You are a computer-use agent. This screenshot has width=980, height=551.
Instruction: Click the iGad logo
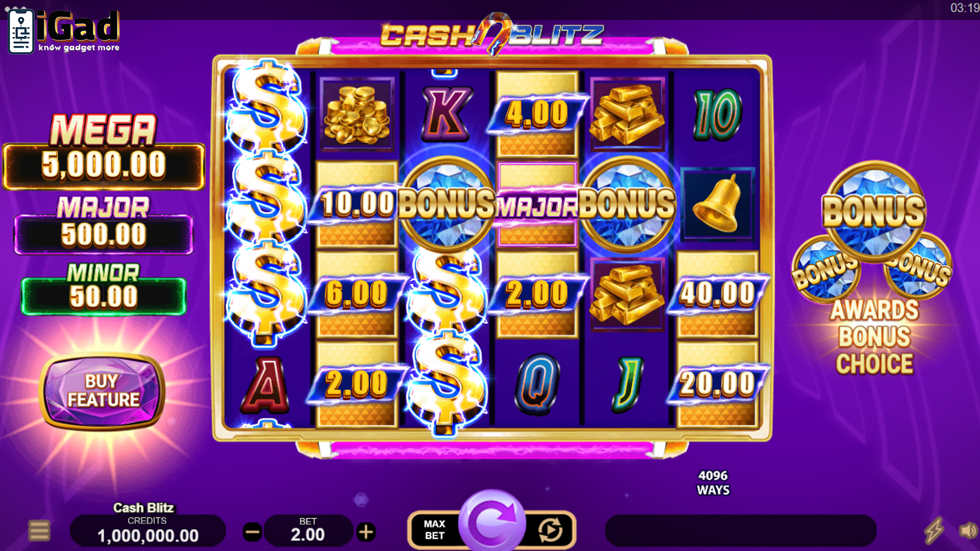(64, 31)
